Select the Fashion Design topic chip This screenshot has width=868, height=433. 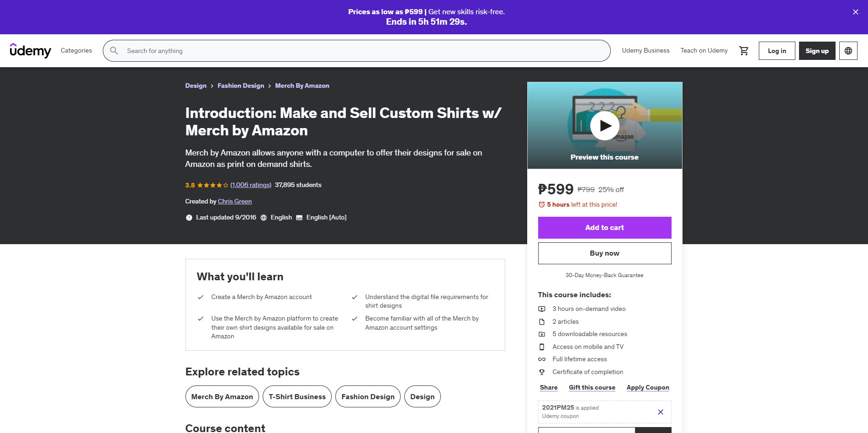click(368, 396)
